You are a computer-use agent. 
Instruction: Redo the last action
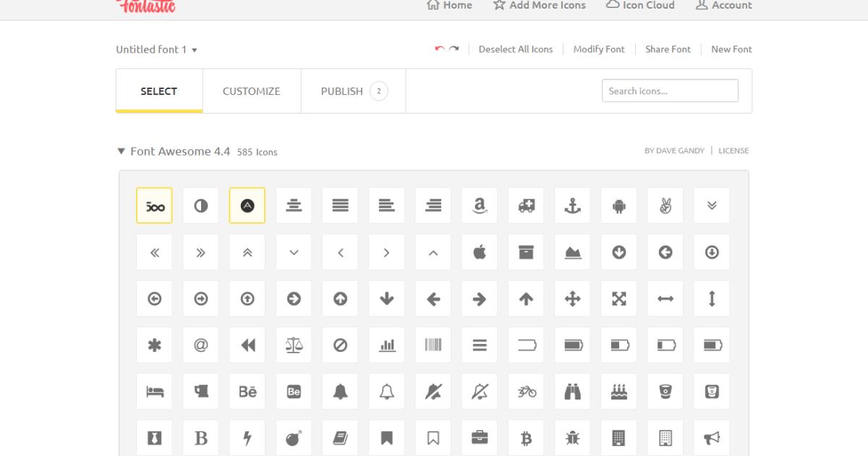pyautogui.click(x=454, y=49)
